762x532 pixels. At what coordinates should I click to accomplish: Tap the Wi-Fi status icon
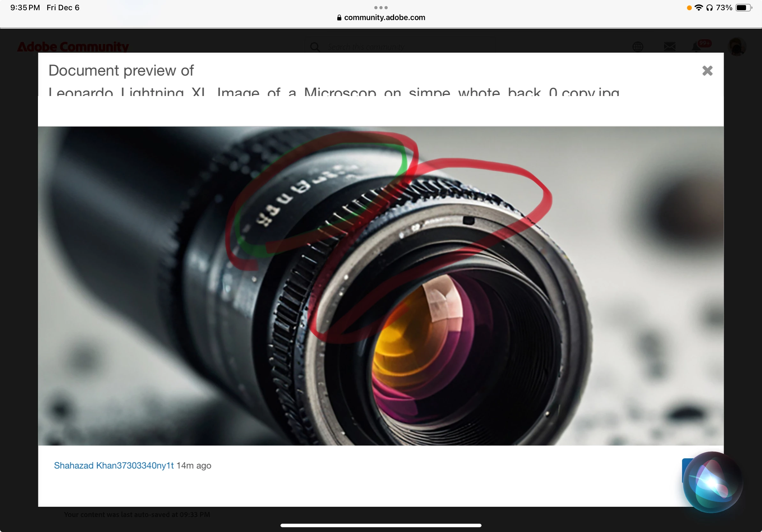pyautogui.click(x=698, y=8)
